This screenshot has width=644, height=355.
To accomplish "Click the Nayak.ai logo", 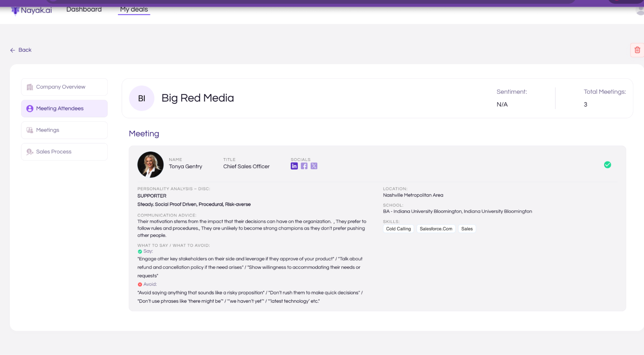I will 32,10.
